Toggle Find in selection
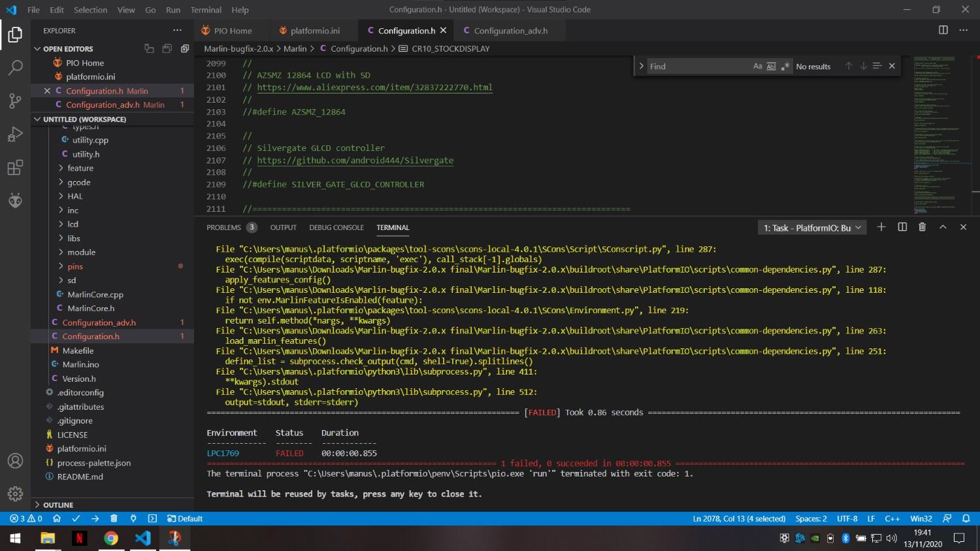Image resolution: width=980 pixels, height=551 pixels. pos(877,66)
